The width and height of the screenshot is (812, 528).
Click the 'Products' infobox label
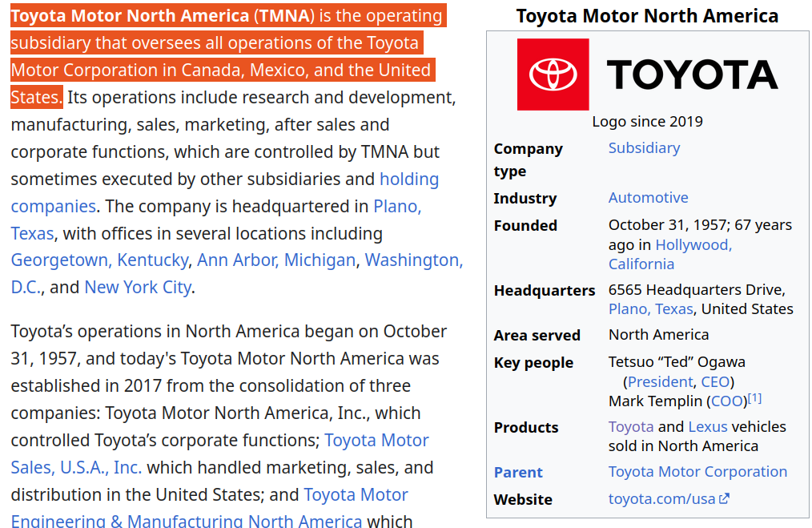[526, 428]
